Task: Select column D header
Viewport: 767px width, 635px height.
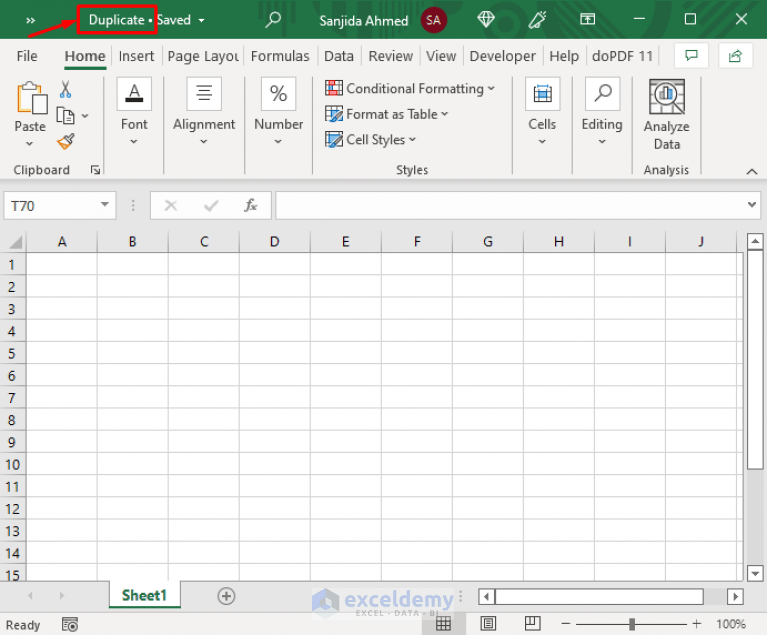Action: [x=274, y=242]
